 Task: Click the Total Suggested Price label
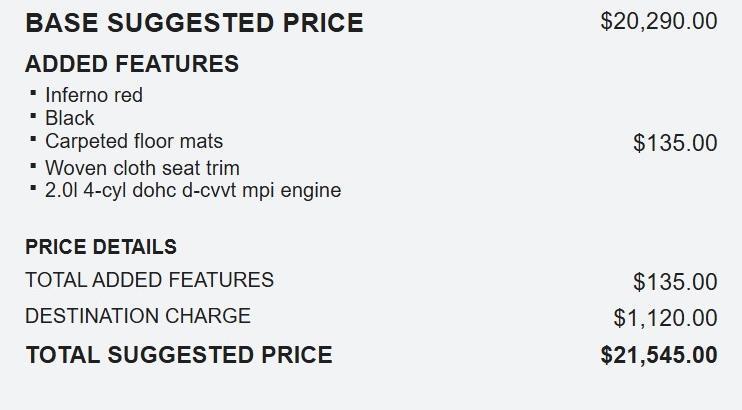point(179,355)
